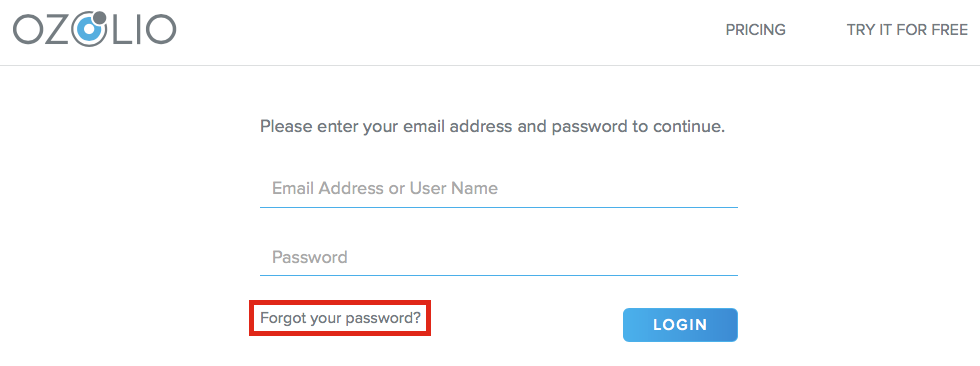The height and width of the screenshot is (366, 980).
Task: Begin free trial via TRY IT FOR FREE
Action: pos(907,29)
